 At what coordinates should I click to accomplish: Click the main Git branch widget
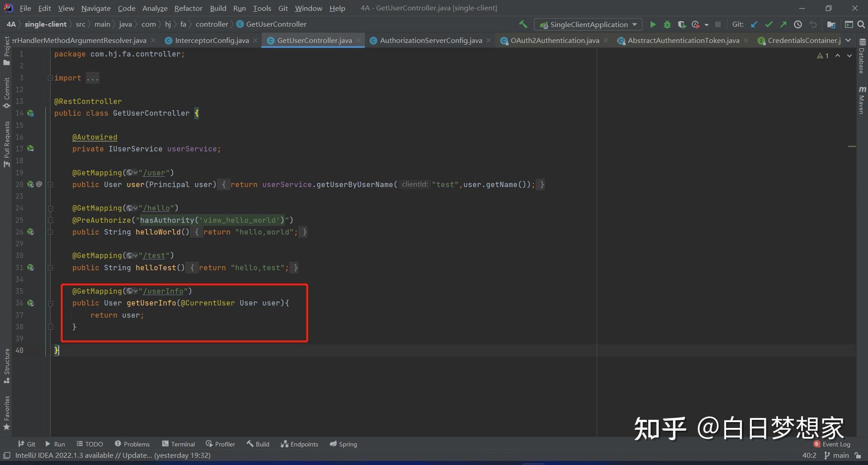tap(836, 456)
